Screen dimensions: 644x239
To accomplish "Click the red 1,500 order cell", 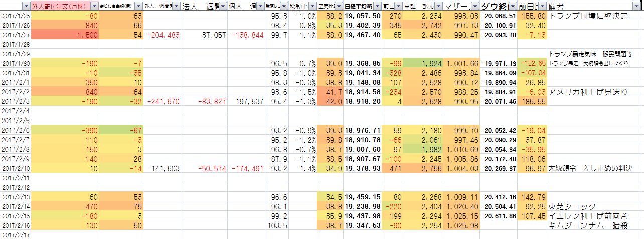I will 65,35.
